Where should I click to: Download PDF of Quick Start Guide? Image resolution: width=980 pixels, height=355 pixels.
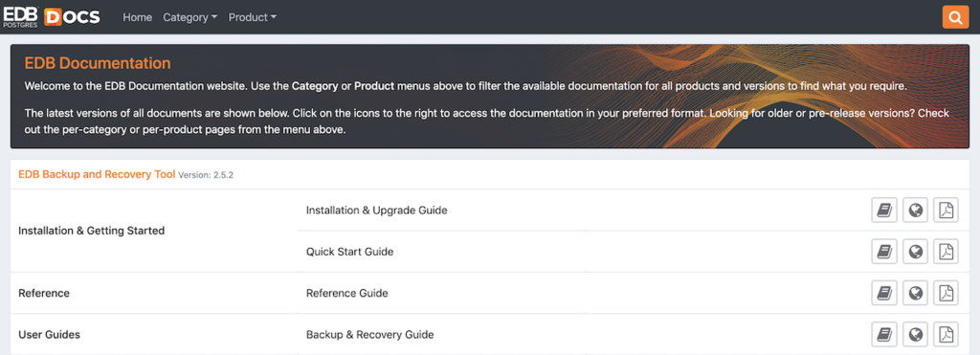tap(947, 252)
